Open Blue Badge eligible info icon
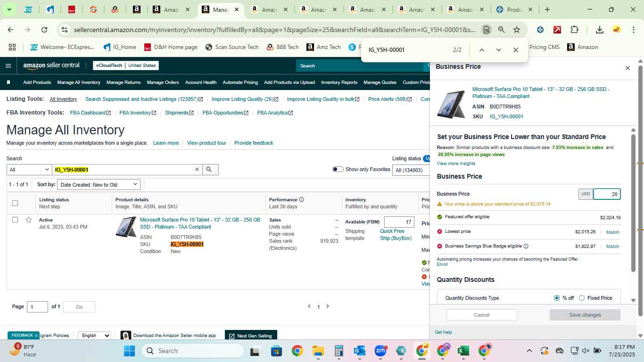Viewport: 644px width, 362px height. coord(526,246)
